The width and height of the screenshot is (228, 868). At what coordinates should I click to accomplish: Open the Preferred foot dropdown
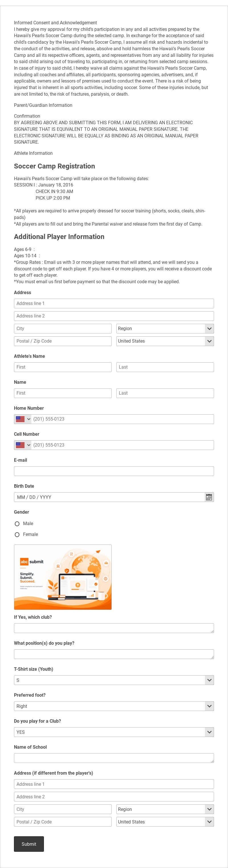pyautogui.click(x=114, y=706)
